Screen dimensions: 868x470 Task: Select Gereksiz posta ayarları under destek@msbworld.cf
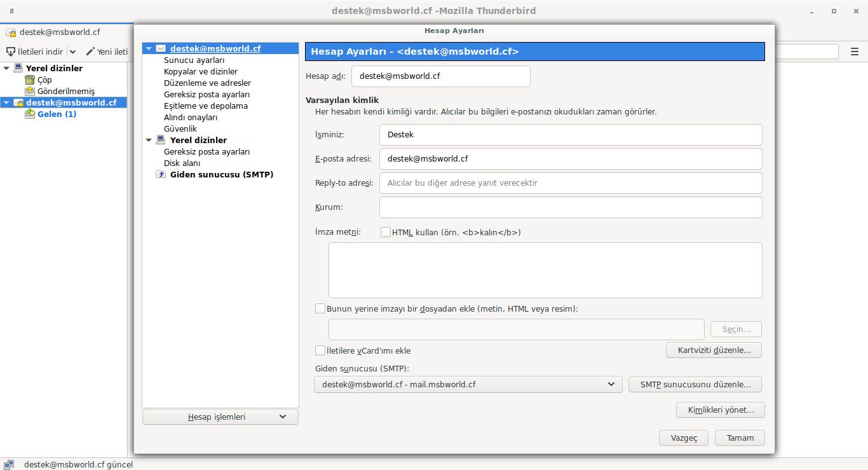pos(207,94)
